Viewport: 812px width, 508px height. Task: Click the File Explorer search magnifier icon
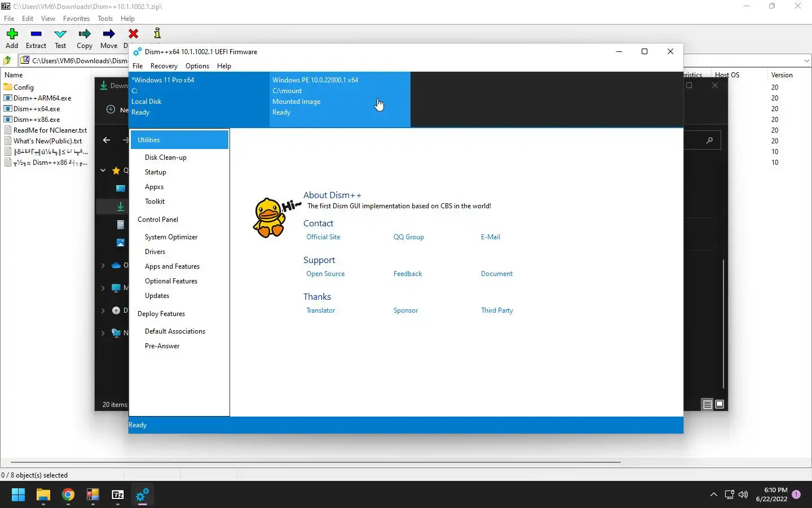click(x=709, y=140)
